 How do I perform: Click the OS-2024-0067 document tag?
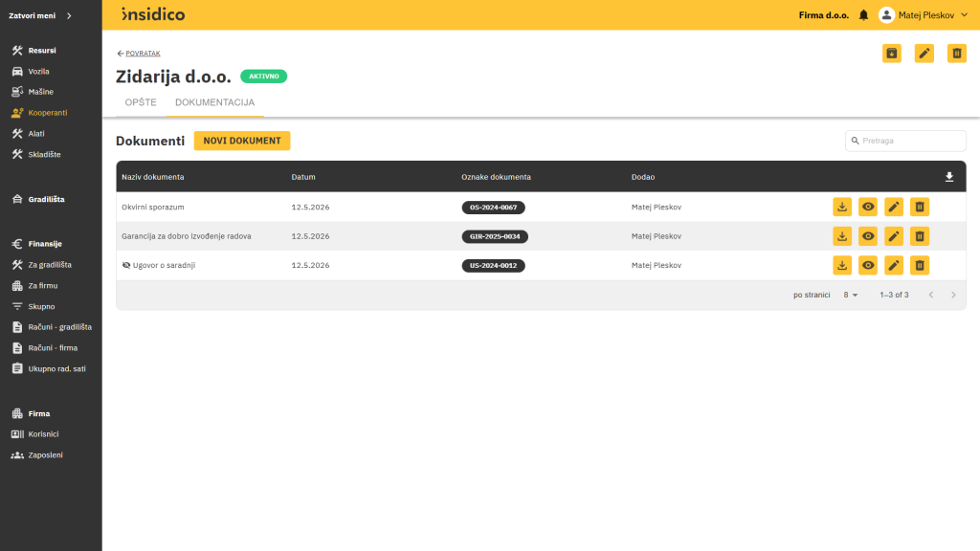[493, 208]
